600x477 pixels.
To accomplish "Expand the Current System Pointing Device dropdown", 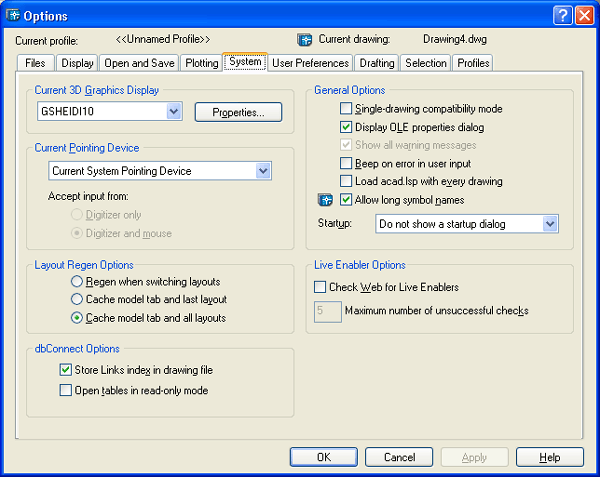I will click(263, 171).
